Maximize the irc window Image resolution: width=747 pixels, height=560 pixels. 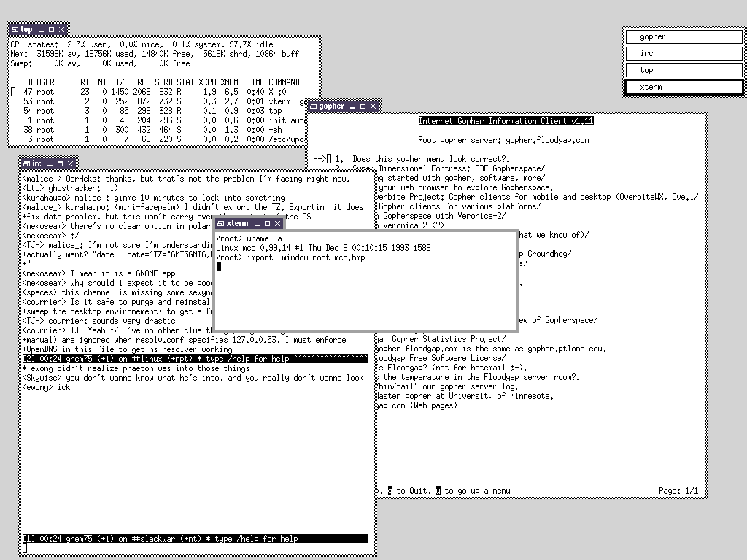click(61, 163)
